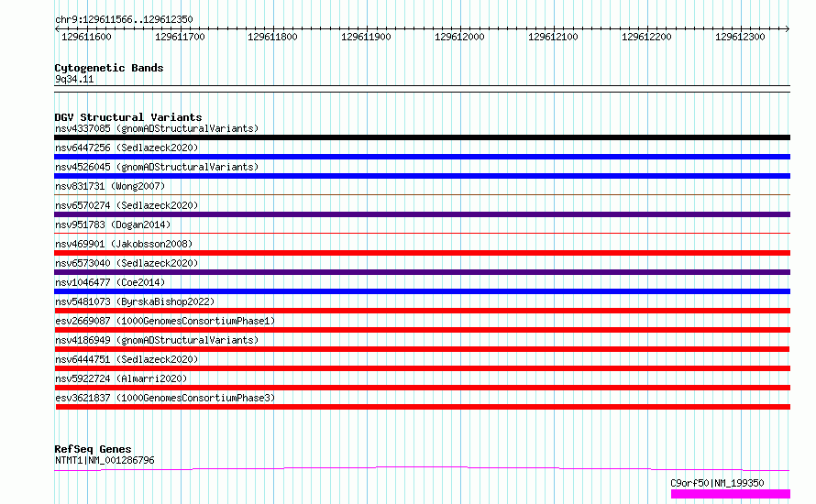
Task: Open C9orf50|NM_199350 gene label
Action: 717,483
